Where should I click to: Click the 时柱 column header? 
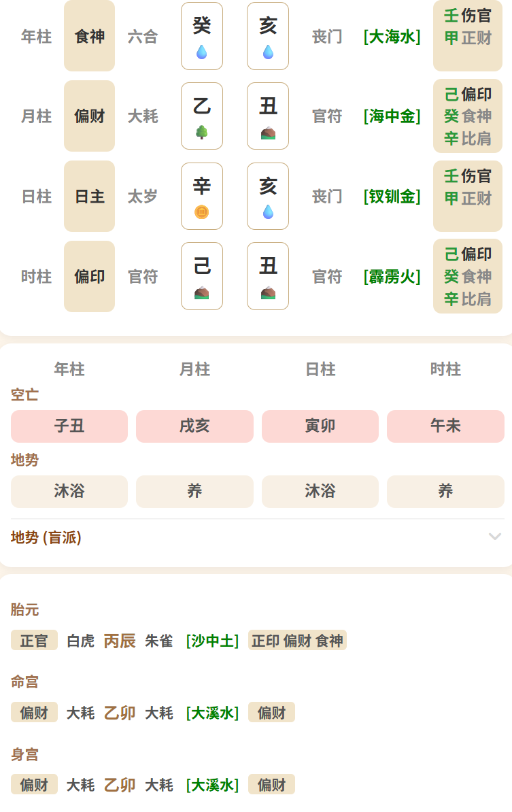[446, 369]
